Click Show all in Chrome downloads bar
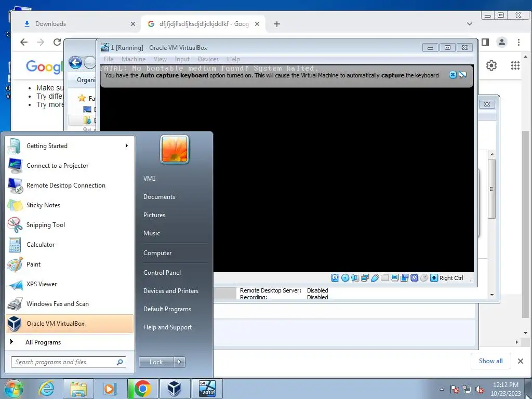This screenshot has height=399, width=532. point(490,361)
